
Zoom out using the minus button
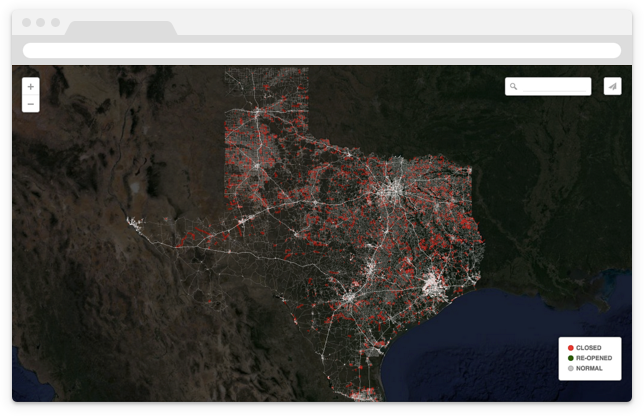[30, 104]
